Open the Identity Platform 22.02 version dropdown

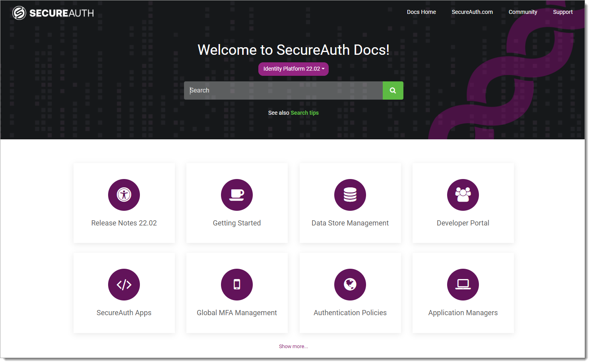pyautogui.click(x=293, y=69)
